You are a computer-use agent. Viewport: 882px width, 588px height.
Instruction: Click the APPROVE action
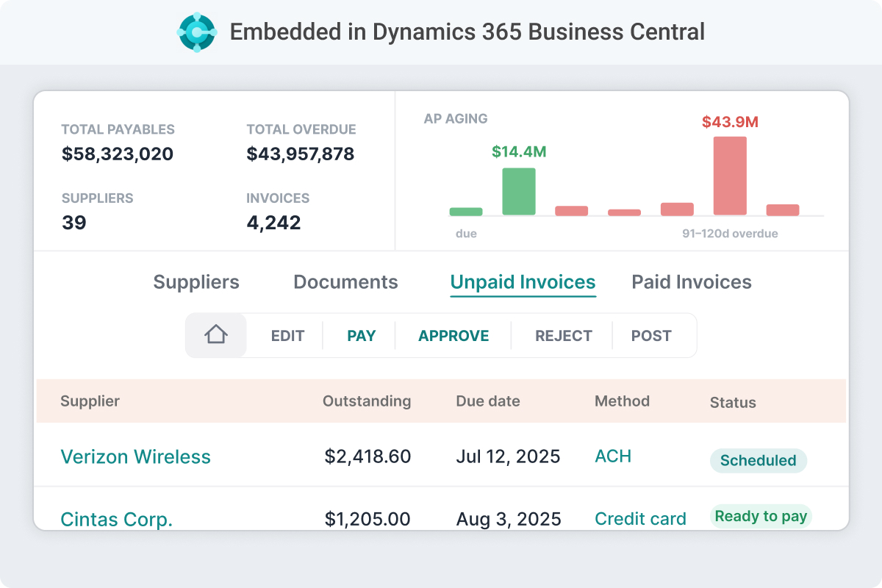click(453, 336)
